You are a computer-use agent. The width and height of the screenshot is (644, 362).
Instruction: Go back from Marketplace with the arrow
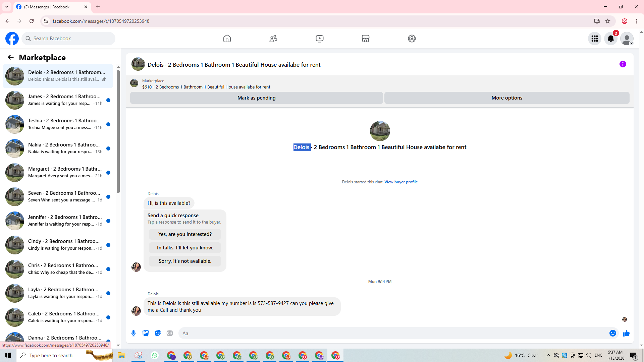11,57
